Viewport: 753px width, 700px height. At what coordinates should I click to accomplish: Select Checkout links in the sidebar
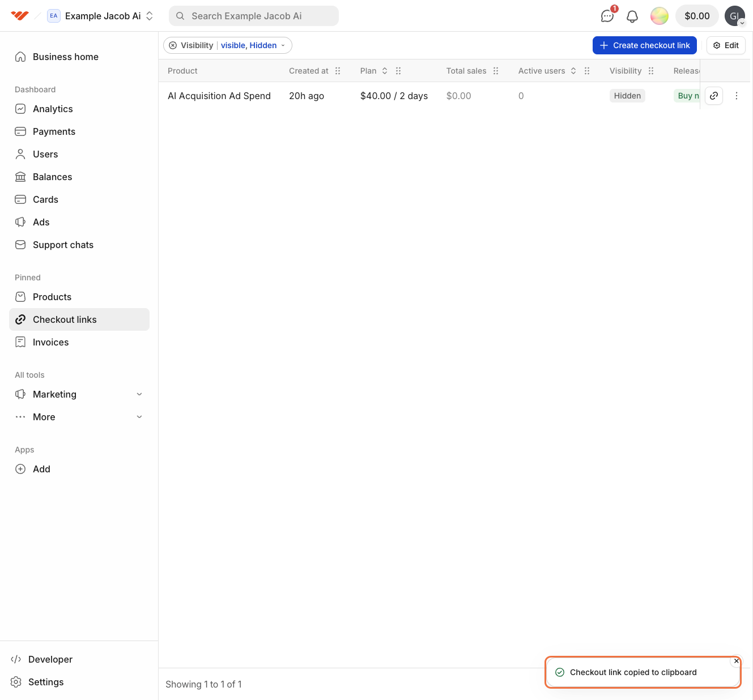[x=79, y=319]
